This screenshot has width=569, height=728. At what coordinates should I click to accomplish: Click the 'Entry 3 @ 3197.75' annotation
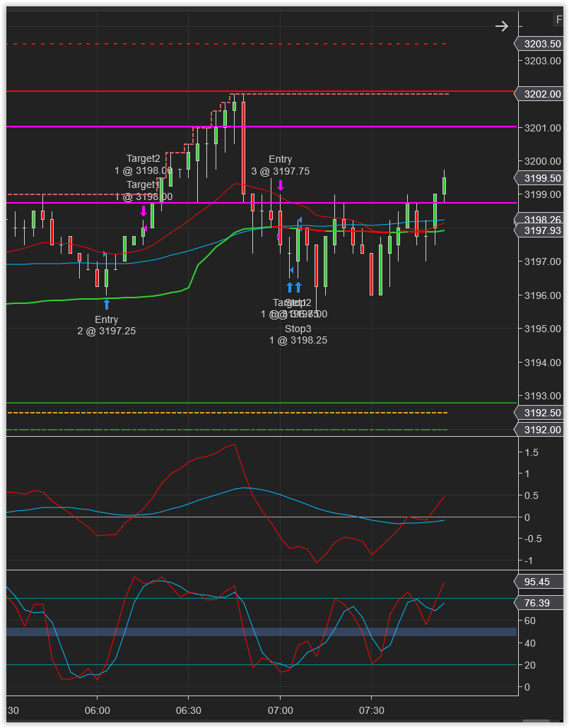coord(281,165)
